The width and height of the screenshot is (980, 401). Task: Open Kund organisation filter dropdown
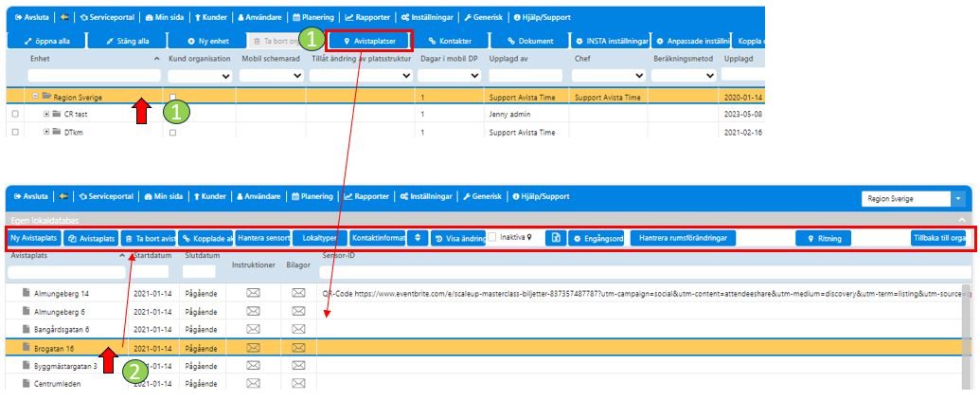(201, 76)
